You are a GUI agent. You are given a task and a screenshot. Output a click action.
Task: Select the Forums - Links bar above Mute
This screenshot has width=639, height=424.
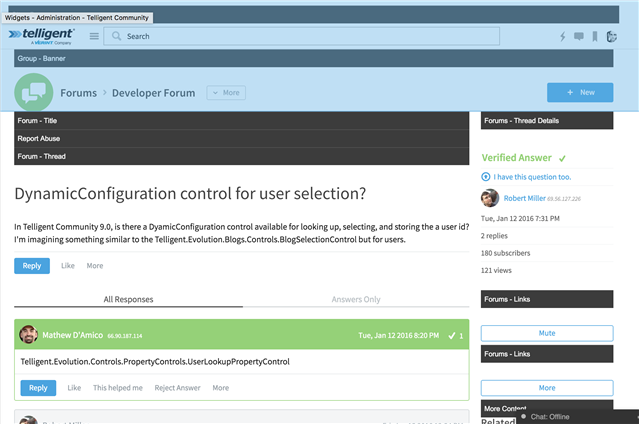click(x=547, y=299)
